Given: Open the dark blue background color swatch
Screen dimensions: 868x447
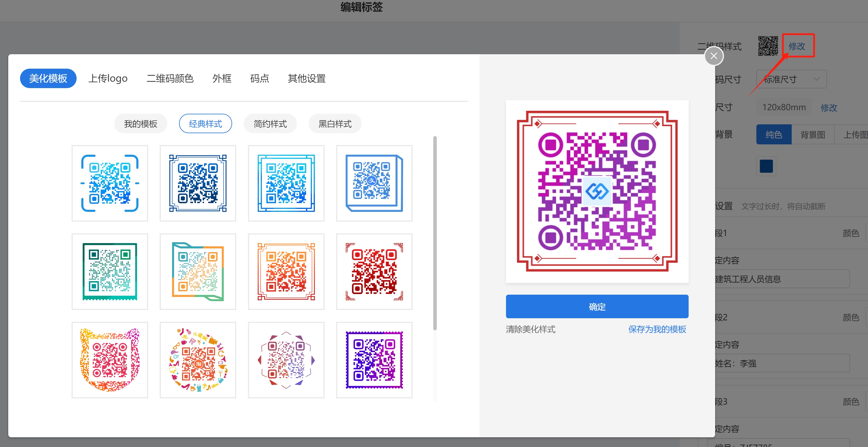Looking at the screenshot, I should (766, 166).
